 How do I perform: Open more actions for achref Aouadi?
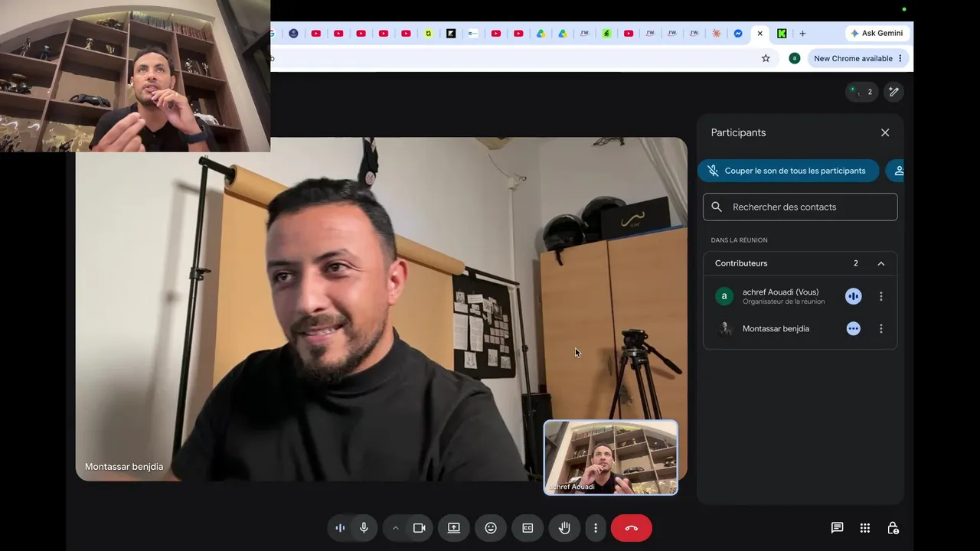(881, 296)
